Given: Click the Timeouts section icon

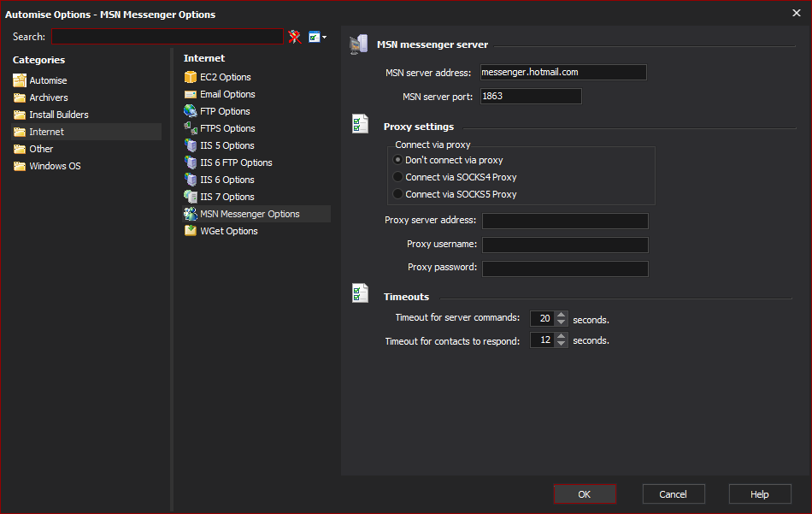Looking at the screenshot, I should [x=360, y=293].
